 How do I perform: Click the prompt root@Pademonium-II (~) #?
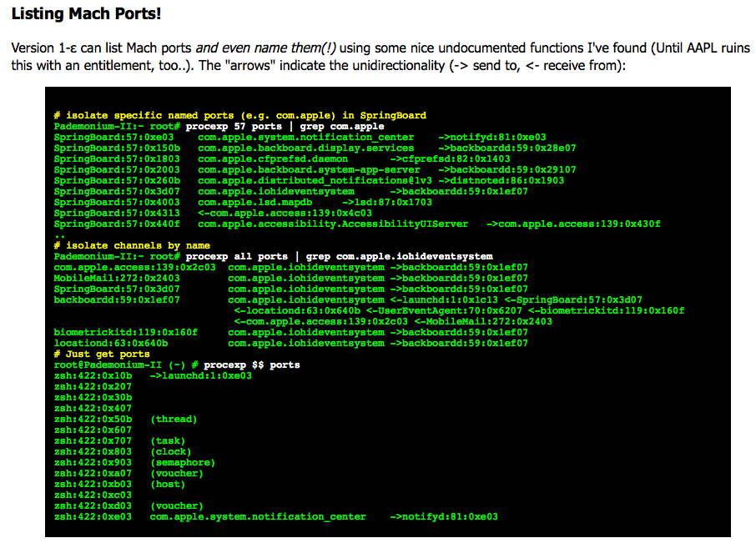tap(126, 365)
